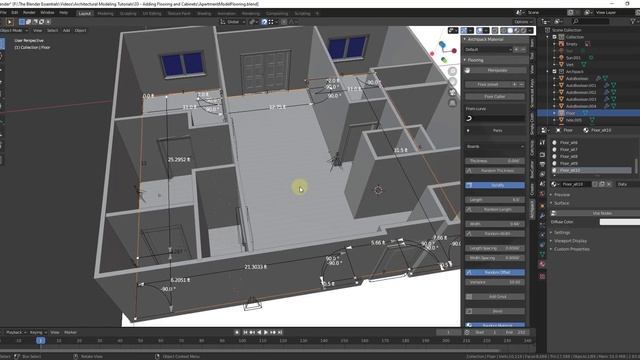
Task: Open the viewport Add menu
Action: pos(66,30)
